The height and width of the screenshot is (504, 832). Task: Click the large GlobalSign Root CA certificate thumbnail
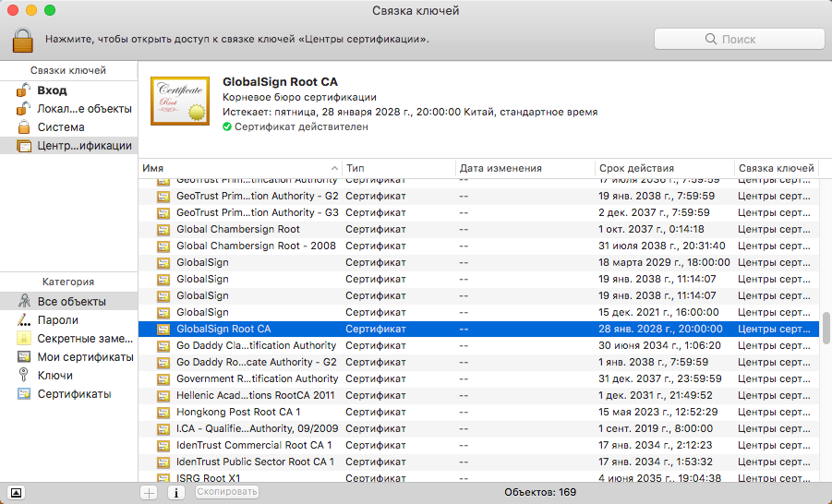180,101
